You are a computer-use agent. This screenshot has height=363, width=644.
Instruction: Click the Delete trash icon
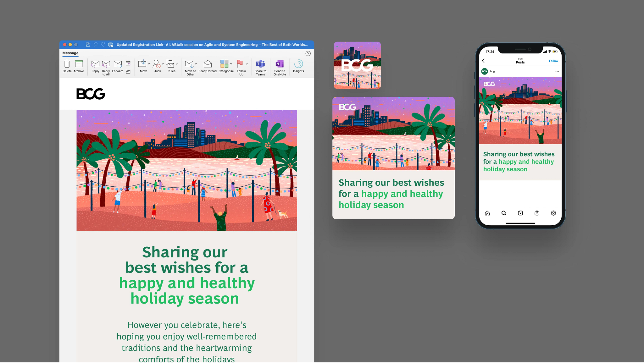pyautogui.click(x=67, y=64)
